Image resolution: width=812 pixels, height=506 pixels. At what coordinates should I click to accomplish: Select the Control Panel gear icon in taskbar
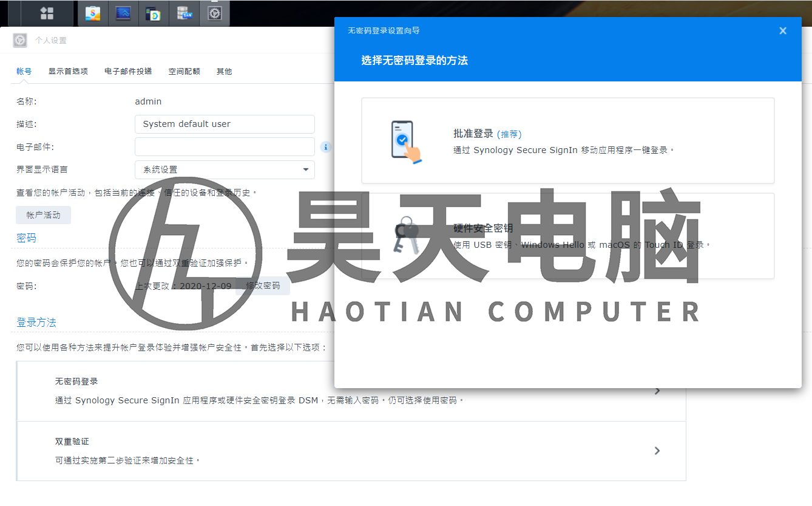215,13
